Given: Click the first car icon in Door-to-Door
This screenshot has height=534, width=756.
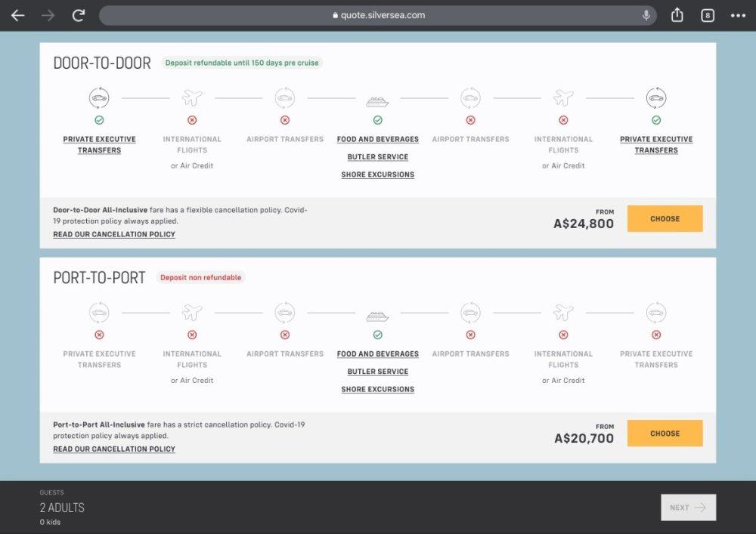Looking at the screenshot, I should (99, 97).
